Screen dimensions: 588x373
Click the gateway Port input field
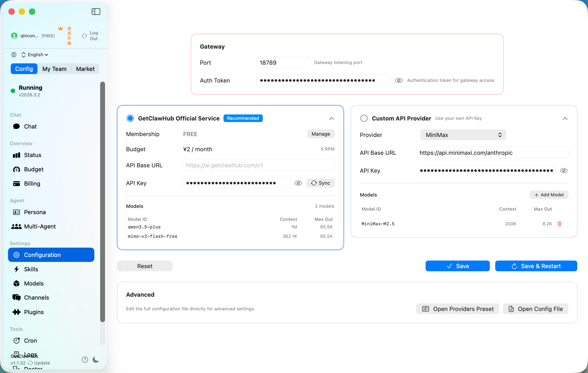click(x=283, y=62)
